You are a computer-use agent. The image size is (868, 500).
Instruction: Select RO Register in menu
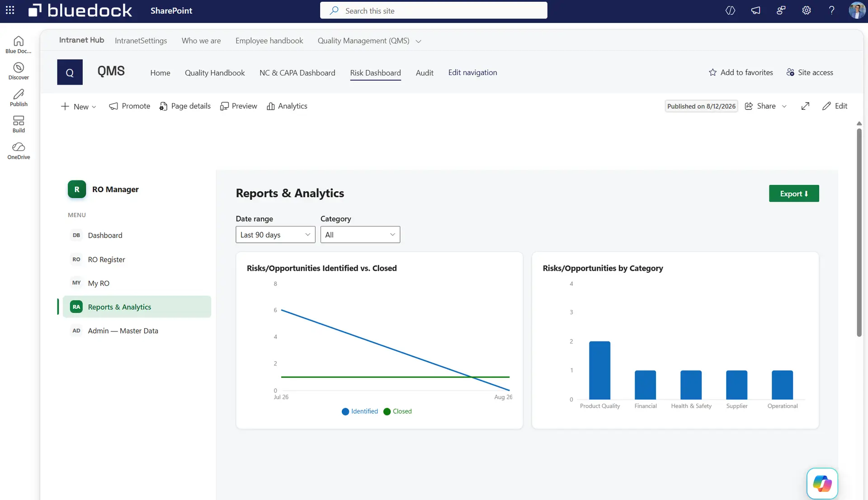[x=106, y=259]
